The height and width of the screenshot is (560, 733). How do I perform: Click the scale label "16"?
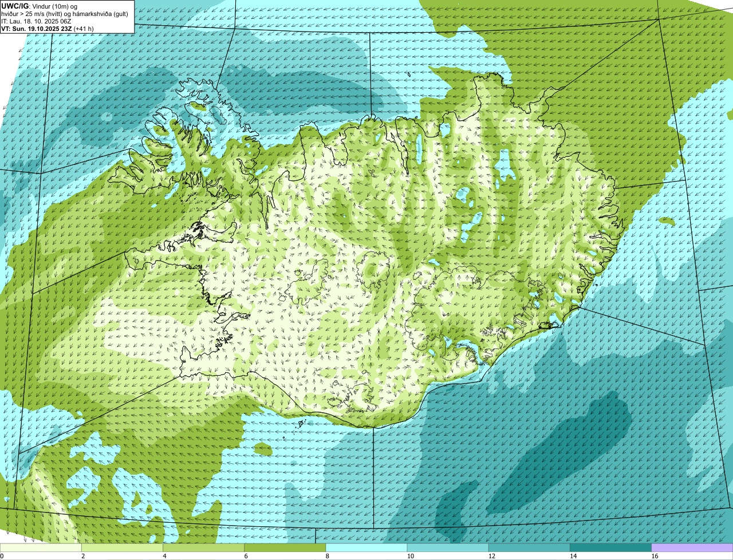point(654,556)
